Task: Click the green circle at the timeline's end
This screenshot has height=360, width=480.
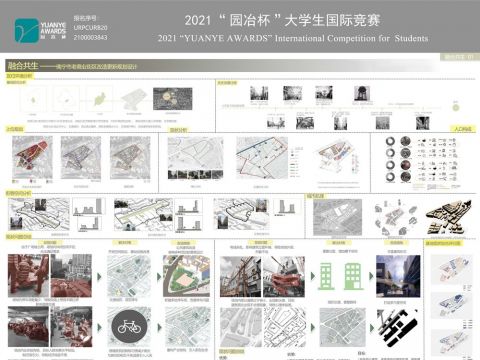Action: click(x=456, y=108)
